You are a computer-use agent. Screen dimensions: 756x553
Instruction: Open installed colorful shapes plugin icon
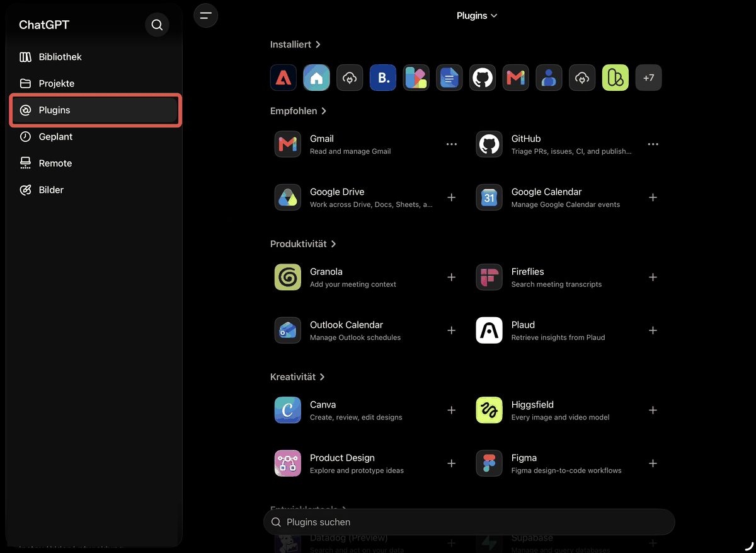pos(416,78)
